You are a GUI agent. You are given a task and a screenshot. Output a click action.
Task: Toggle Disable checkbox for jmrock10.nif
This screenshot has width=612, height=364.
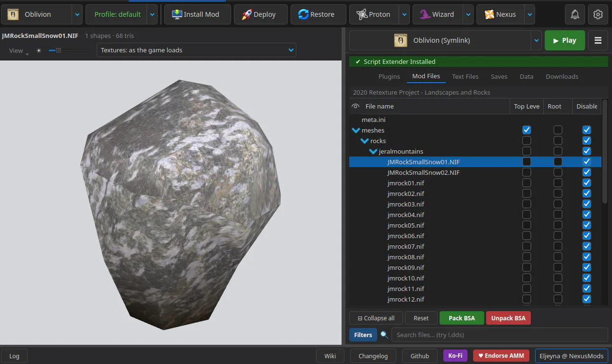click(x=587, y=278)
